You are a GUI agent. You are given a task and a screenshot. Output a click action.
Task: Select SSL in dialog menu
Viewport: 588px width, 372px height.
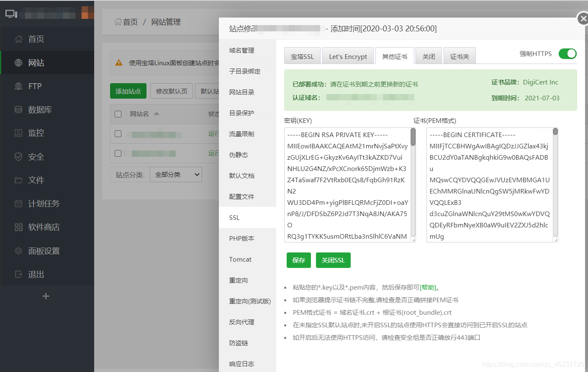tap(247, 217)
